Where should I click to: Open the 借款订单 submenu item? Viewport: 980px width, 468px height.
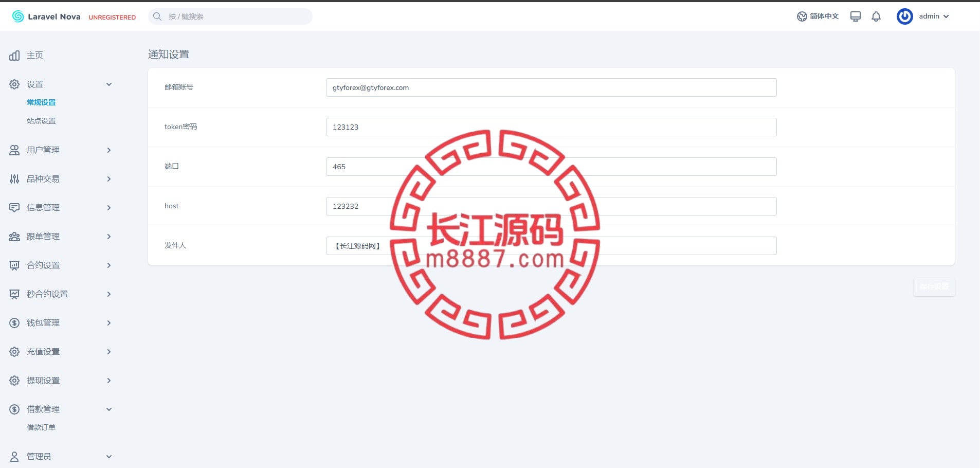pyautogui.click(x=41, y=427)
